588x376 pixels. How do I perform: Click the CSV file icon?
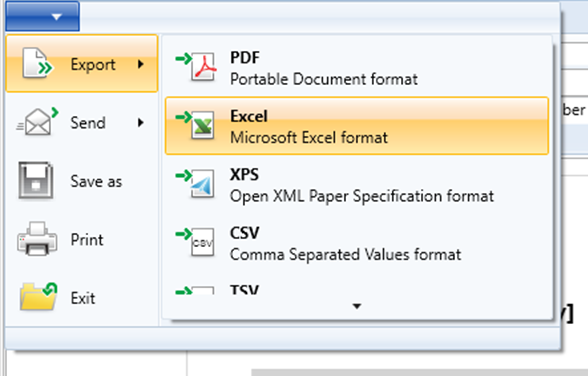pyautogui.click(x=196, y=242)
